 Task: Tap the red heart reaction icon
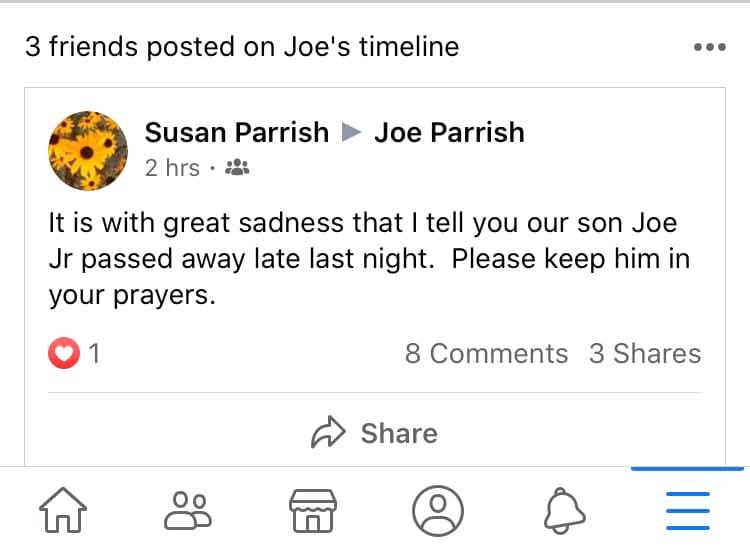[64, 353]
